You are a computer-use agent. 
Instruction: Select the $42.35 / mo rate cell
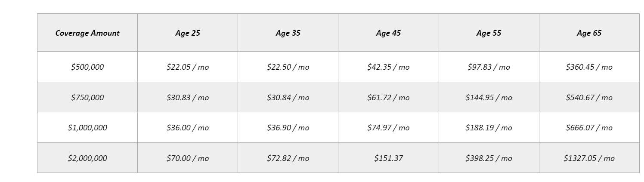(x=388, y=67)
